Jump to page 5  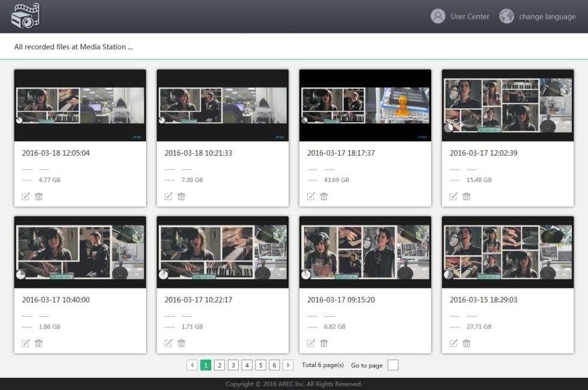[x=260, y=365]
